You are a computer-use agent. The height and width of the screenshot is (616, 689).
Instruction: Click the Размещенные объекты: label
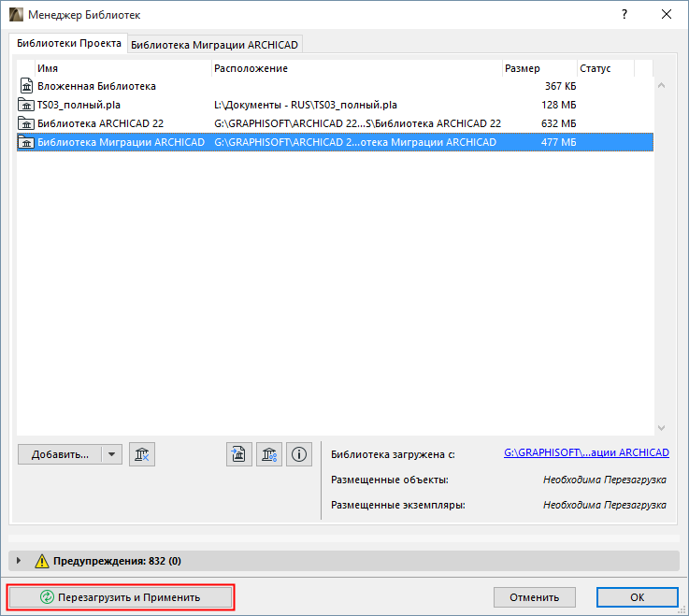pos(389,480)
